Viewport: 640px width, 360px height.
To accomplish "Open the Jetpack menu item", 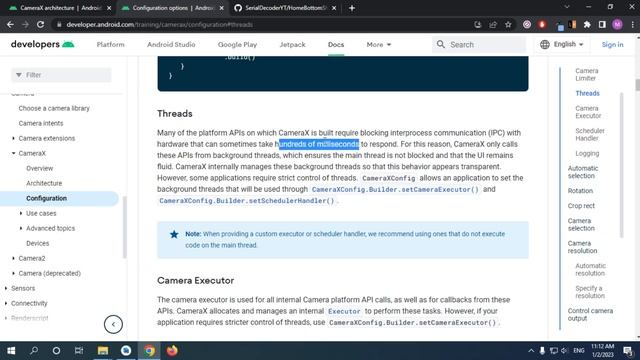I will tap(292, 44).
